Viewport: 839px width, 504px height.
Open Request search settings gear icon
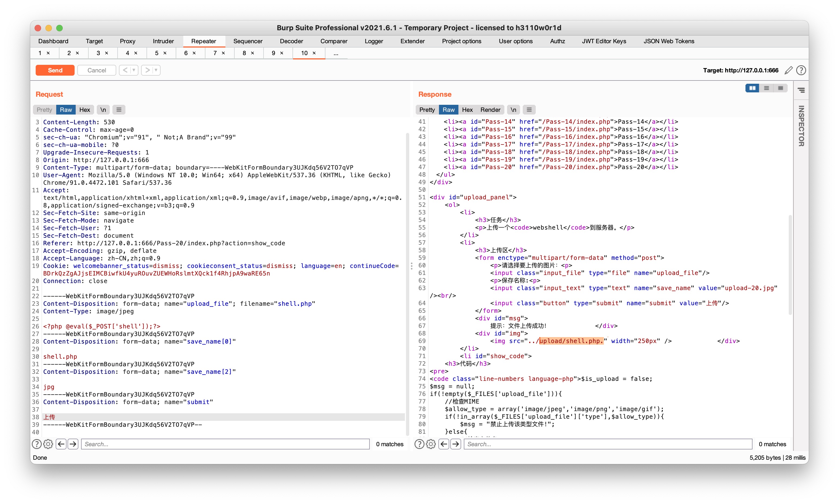click(x=48, y=444)
